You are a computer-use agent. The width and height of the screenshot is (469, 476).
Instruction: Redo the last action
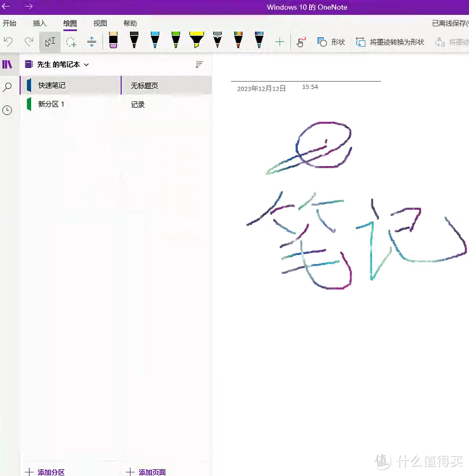[29, 42]
